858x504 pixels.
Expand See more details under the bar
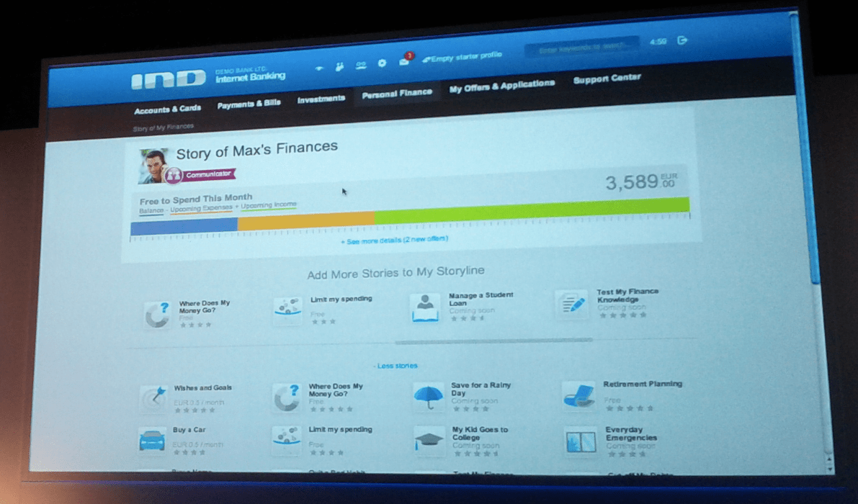[x=394, y=240]
